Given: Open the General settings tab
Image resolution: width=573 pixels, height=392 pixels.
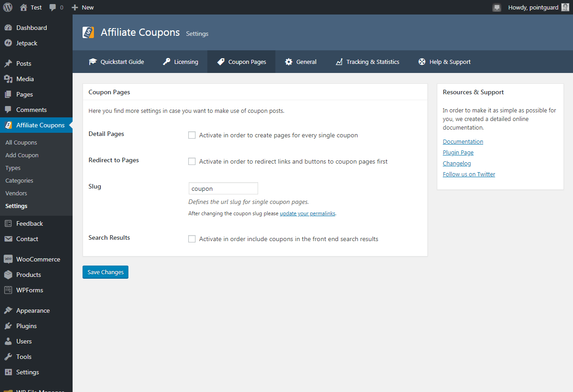Looking at the screenshot, I should pyautogui.click(x=301, y=62).
